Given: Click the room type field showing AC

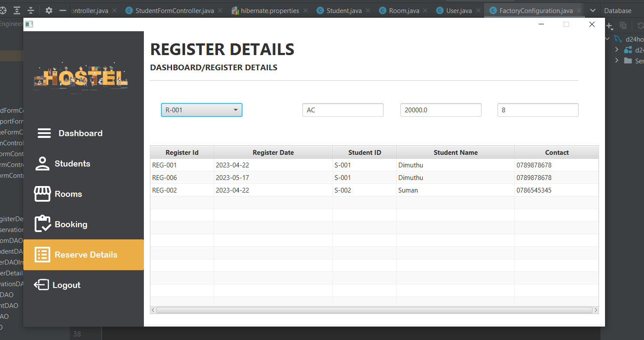Looking at the screenshot, I should pyautogui.click(x=343, y=110).
